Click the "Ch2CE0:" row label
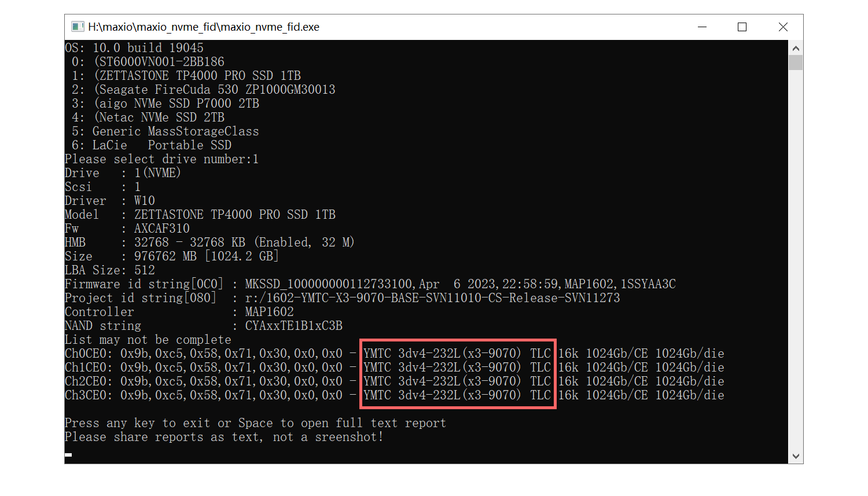 [x=89, y=381]
